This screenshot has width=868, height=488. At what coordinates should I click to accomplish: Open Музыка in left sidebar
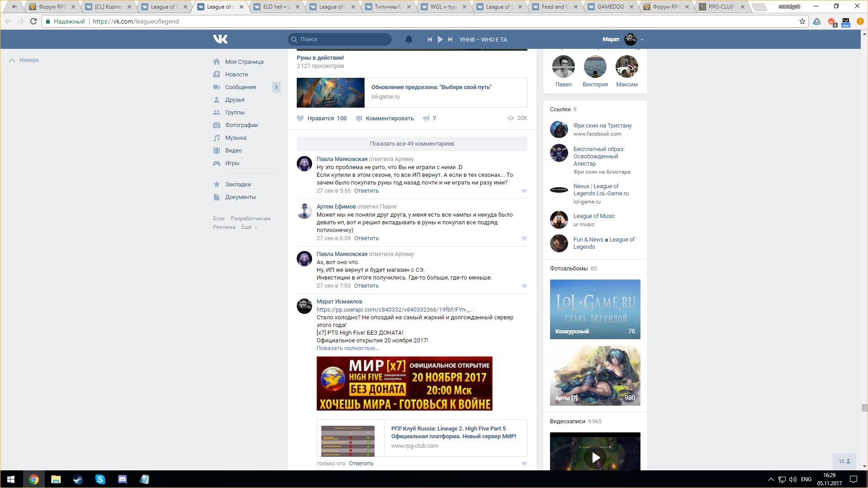[235, 138]
